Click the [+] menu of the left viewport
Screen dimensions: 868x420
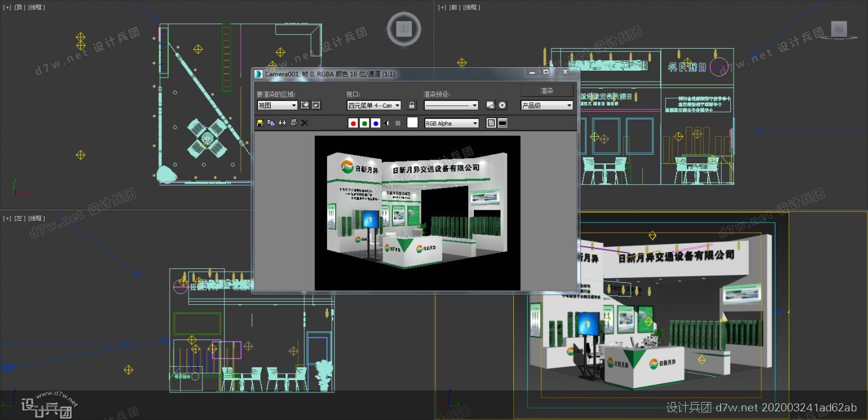pos(8,218)
